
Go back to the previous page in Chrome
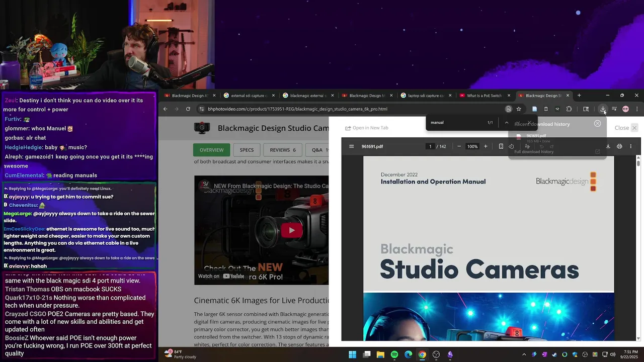(x=165, y=109)
